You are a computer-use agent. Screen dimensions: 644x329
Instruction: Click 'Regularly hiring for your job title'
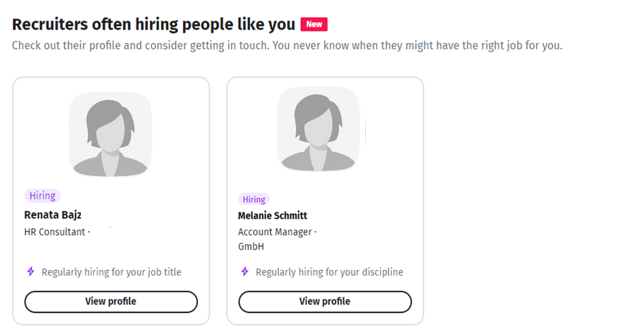point(111,272)
